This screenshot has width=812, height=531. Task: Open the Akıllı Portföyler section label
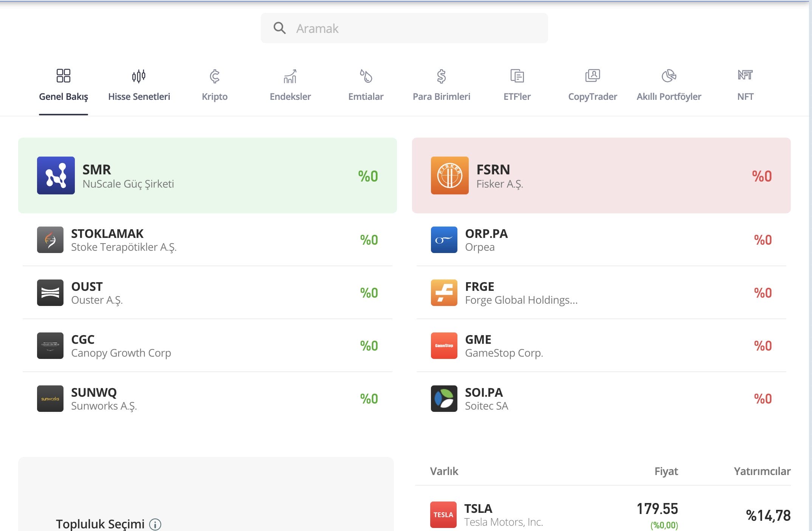[x=669, y=97]
